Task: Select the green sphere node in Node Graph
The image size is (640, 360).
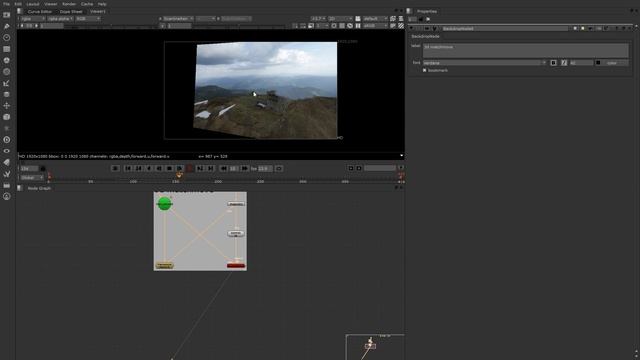Action: [164, 204]
